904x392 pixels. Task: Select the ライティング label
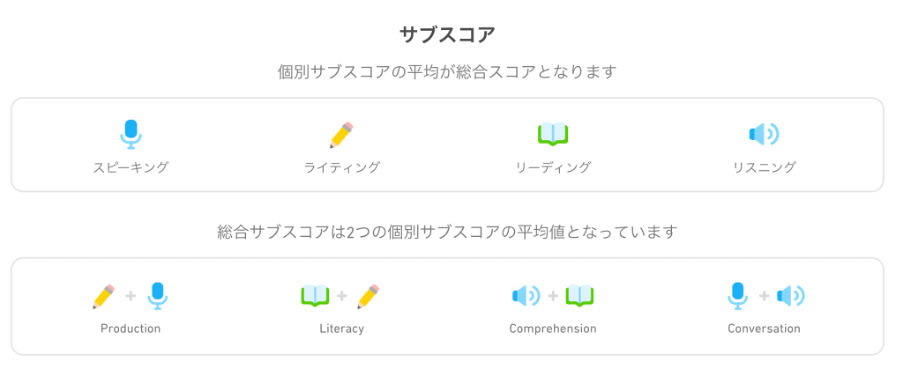(x=342, y=168)
